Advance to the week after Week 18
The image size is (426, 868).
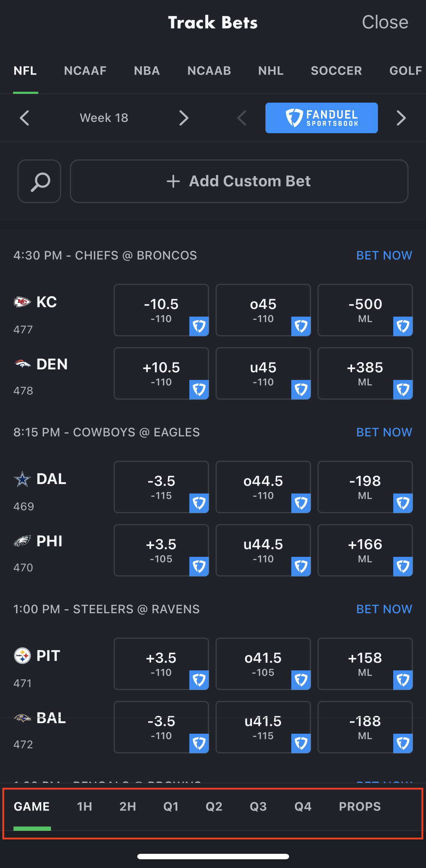[184, 118]
